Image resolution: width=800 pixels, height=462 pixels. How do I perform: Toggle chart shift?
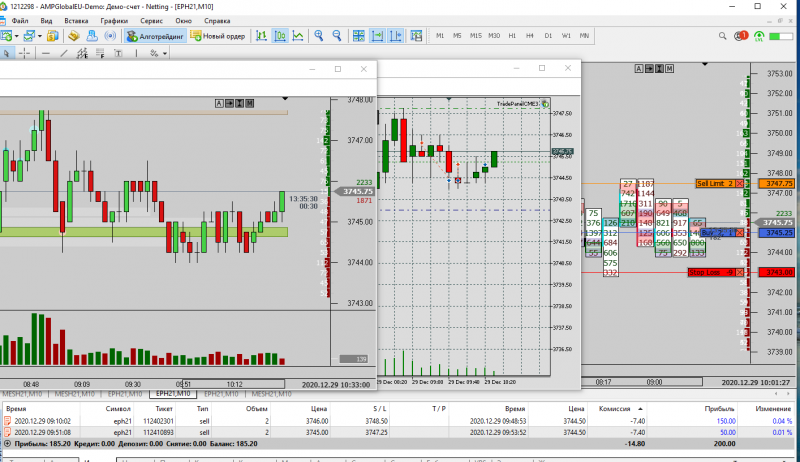click(x=395, y=36)
